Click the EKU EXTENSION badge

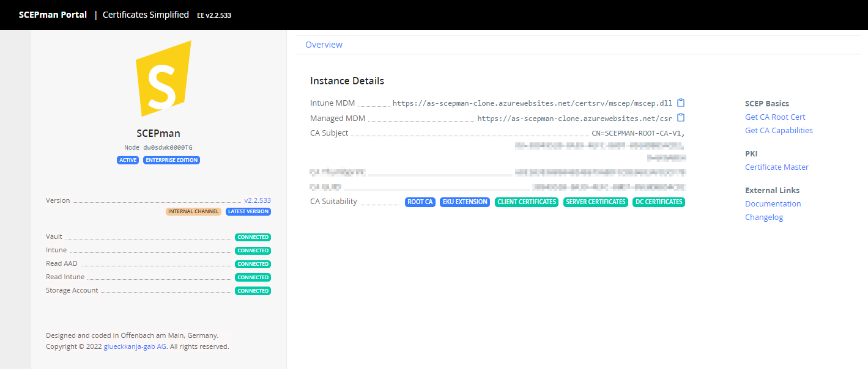point(465,202)
